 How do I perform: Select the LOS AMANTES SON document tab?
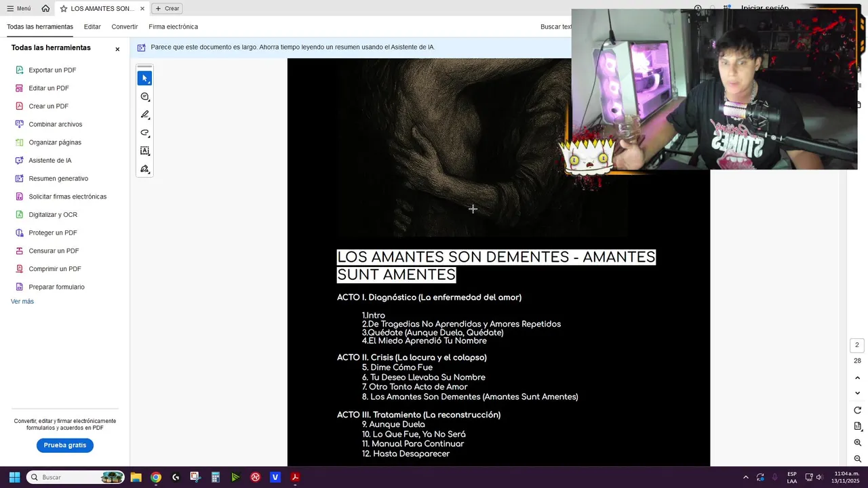[x=102, y=9]
